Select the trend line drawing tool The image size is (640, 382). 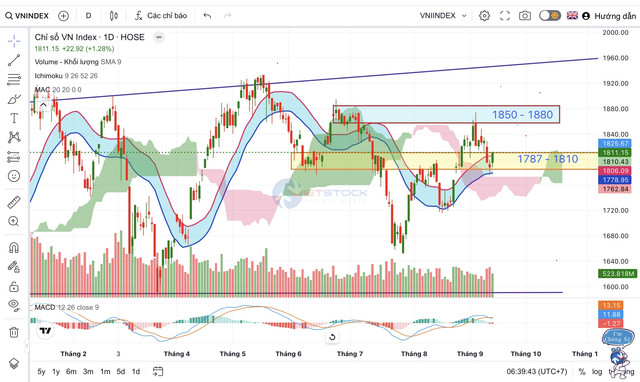(x=14, y=60)
